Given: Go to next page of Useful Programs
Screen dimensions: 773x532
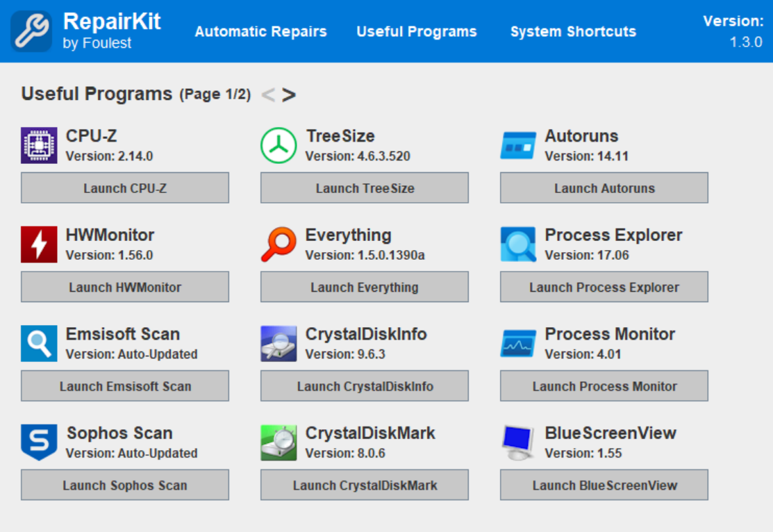Looking at the screenshot, I should point(289,94).
